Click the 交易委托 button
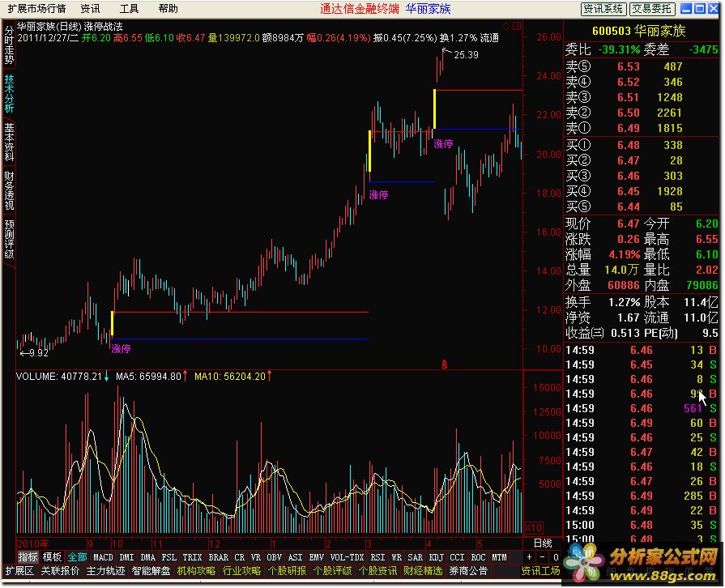 [x=652, y=9]
